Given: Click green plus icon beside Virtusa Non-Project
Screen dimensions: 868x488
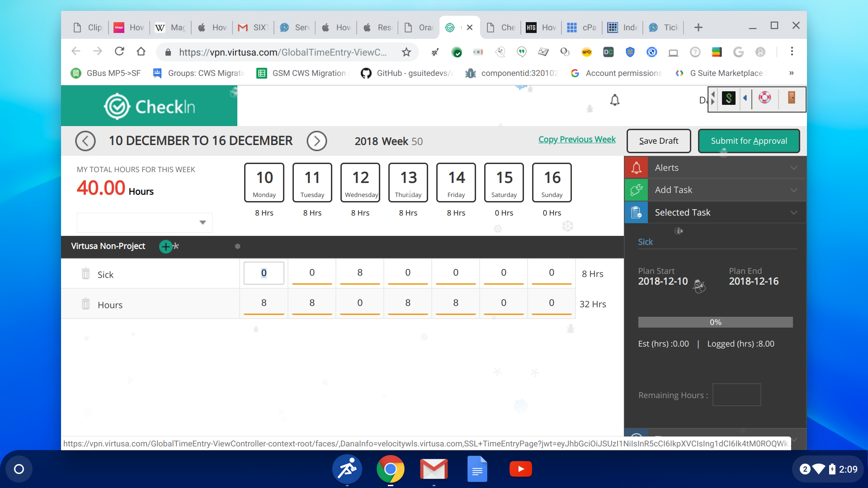Looking at the screenshot, I should [x=166, y=246].
